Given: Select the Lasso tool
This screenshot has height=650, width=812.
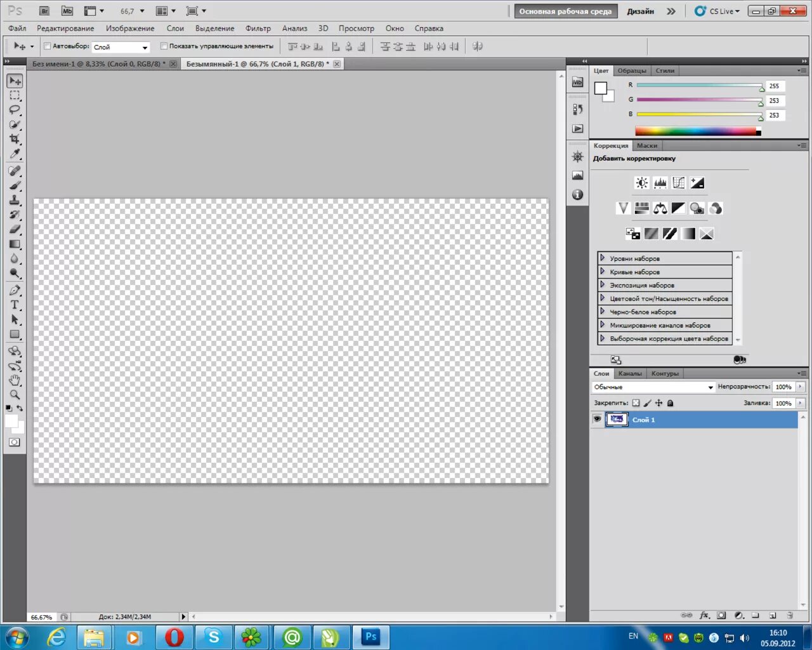Looking at the screenshot, I should pos(15,110).
